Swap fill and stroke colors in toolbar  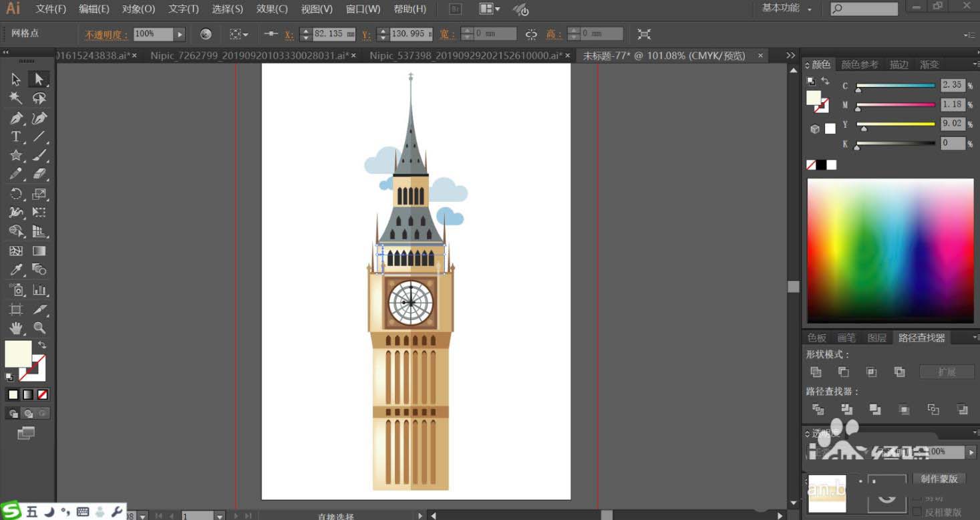click(41, 345)
